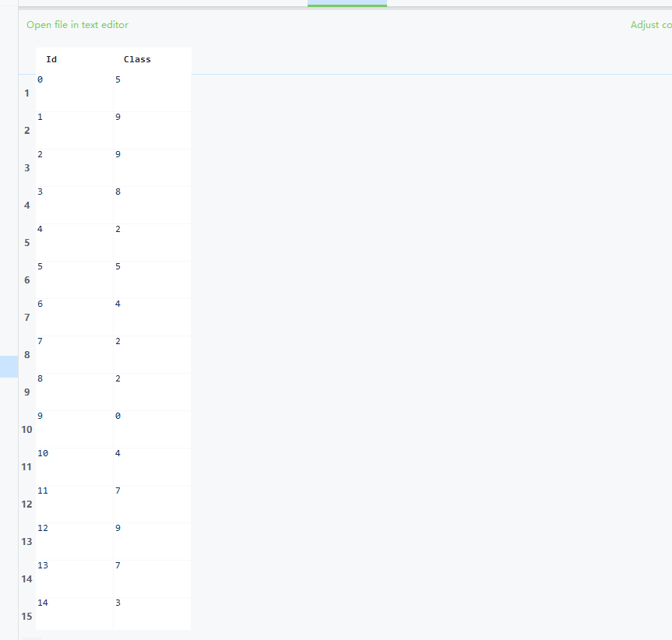Viewport: 672px width, 640px height.
Task: Select row number 9 in the gutter
Action: coord(27,392)
